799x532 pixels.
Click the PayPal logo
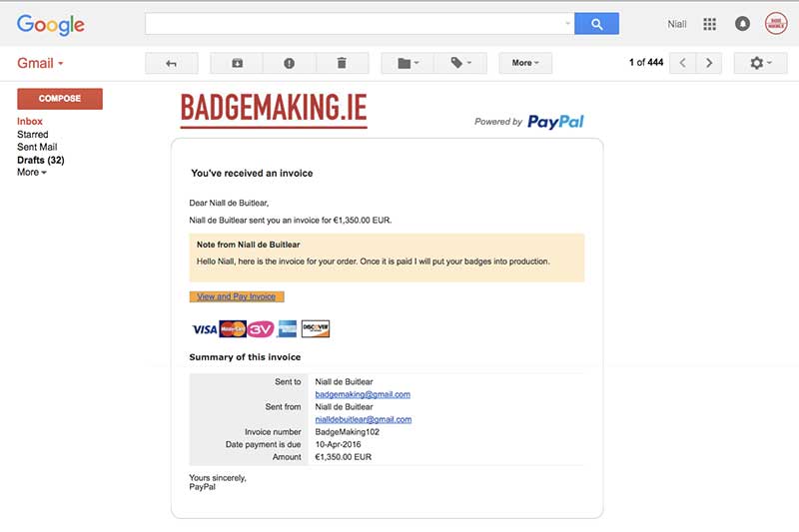click(x=555, y=122)
